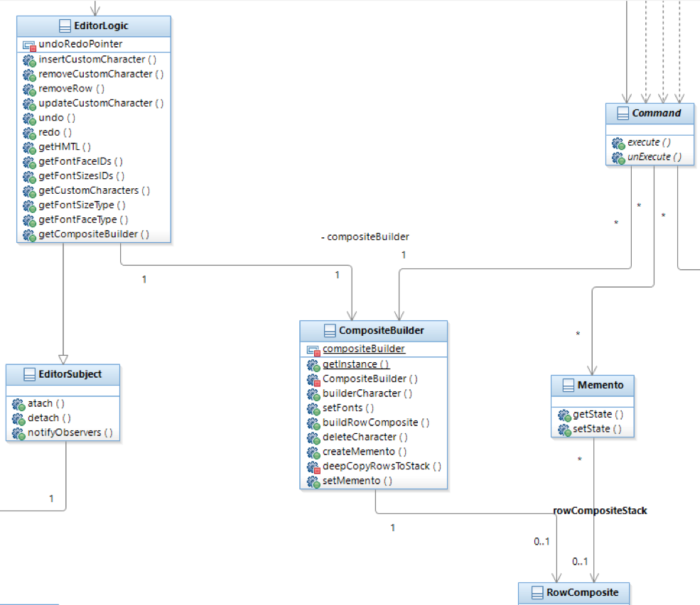The image size is (700, 605).
Task: Click the deepCopyRowsToStack method icon
Action: (313, 467)
